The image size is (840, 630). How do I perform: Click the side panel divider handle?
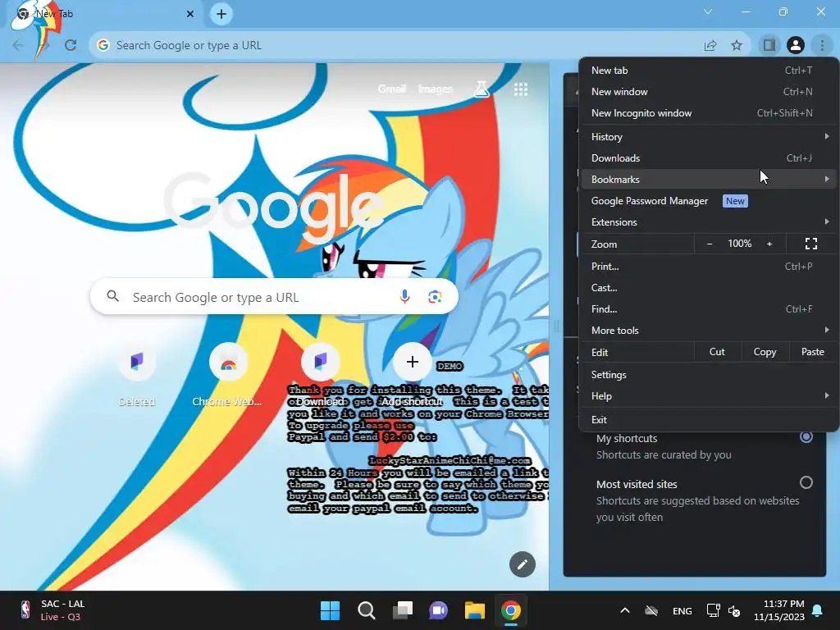[x=556, y=326]
